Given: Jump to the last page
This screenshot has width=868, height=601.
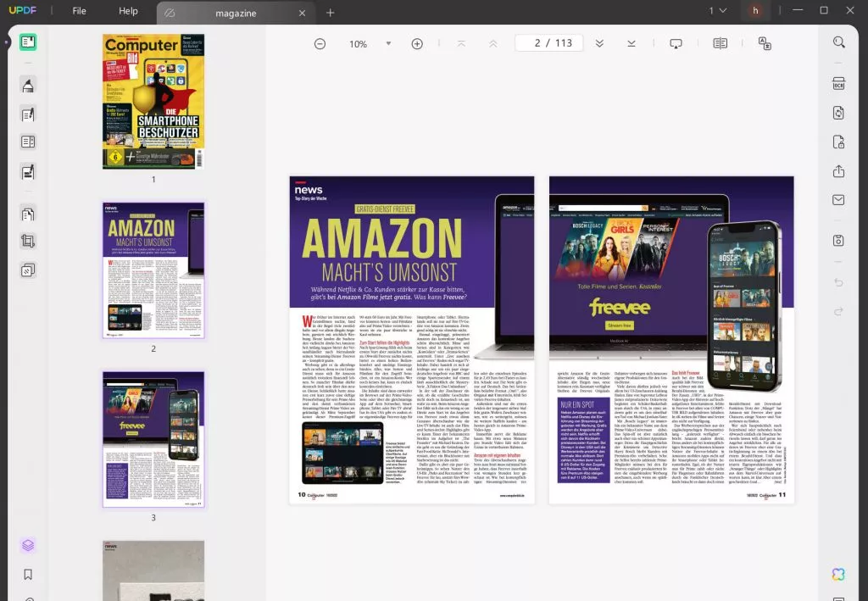Looking at the screenshot, I should coord(631,44).
